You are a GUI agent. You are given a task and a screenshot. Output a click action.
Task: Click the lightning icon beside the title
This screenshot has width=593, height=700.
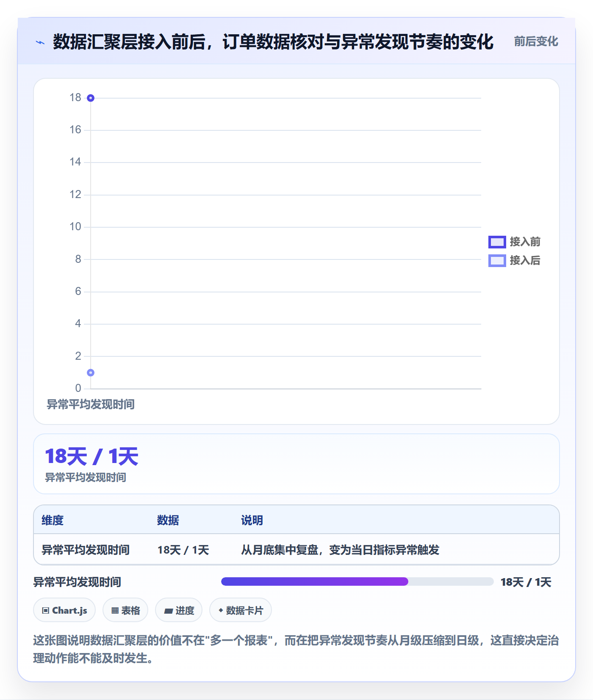pos(40,42)
